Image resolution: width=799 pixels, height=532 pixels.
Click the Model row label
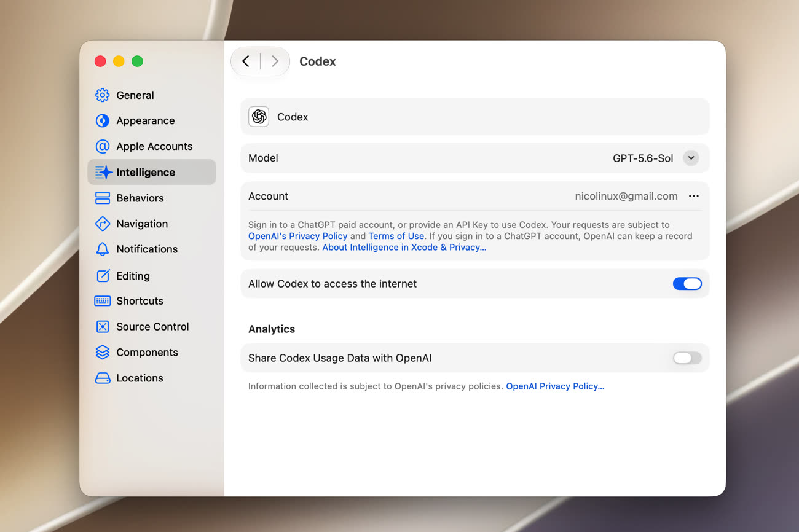[x=263, y=158]
